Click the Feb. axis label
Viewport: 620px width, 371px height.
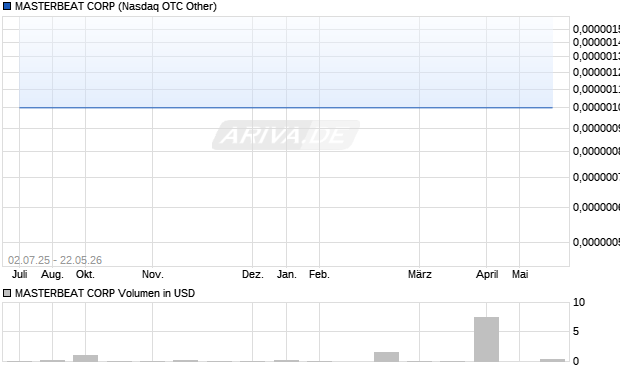pos(319,274)
